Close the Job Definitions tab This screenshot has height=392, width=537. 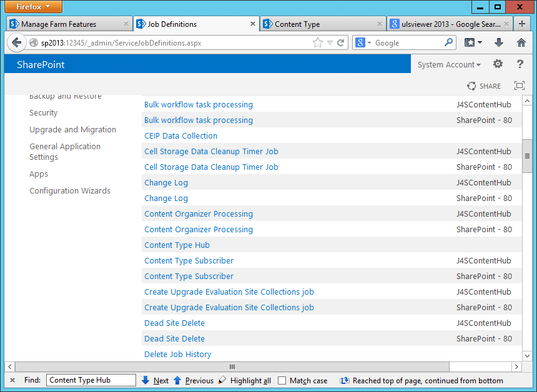(253, 24)
